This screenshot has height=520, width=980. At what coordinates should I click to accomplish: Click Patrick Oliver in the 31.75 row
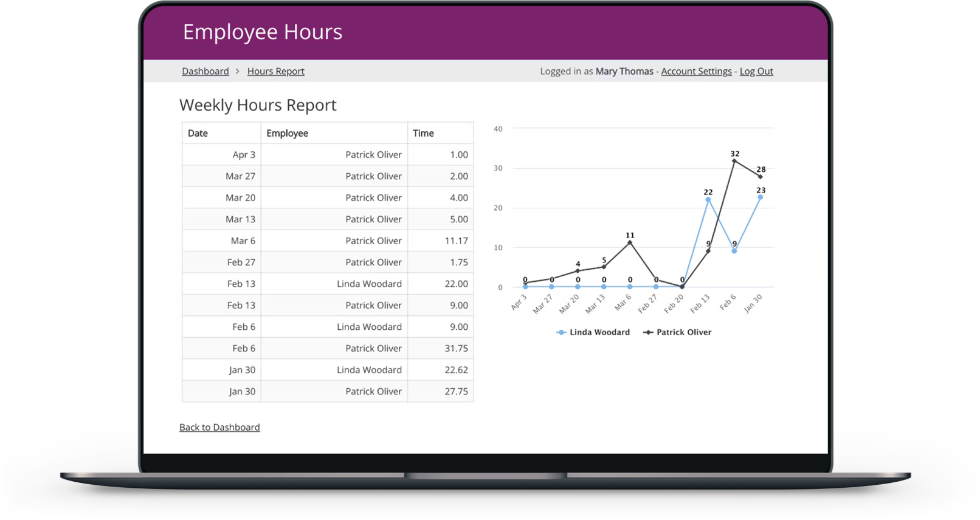click(373, 348)
